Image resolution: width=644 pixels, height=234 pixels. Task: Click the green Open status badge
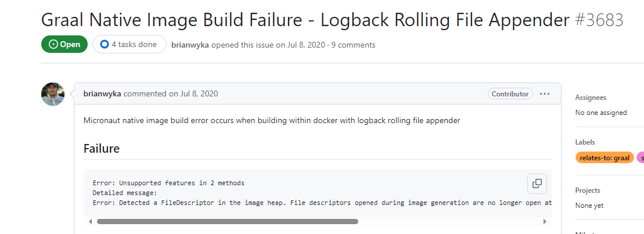click(64, 44)
